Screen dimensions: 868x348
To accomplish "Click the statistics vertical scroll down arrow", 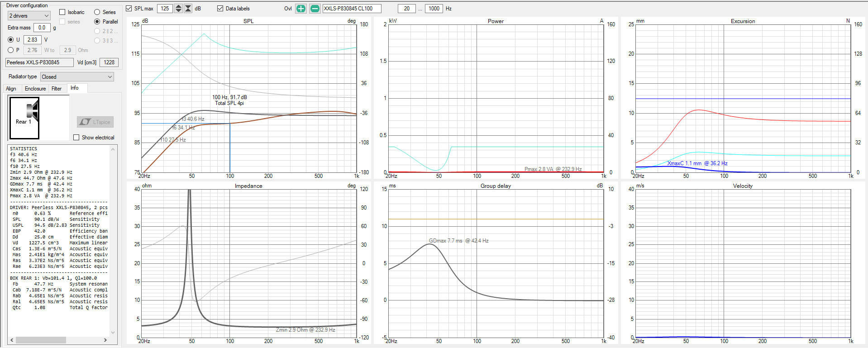I will point(113,333).
